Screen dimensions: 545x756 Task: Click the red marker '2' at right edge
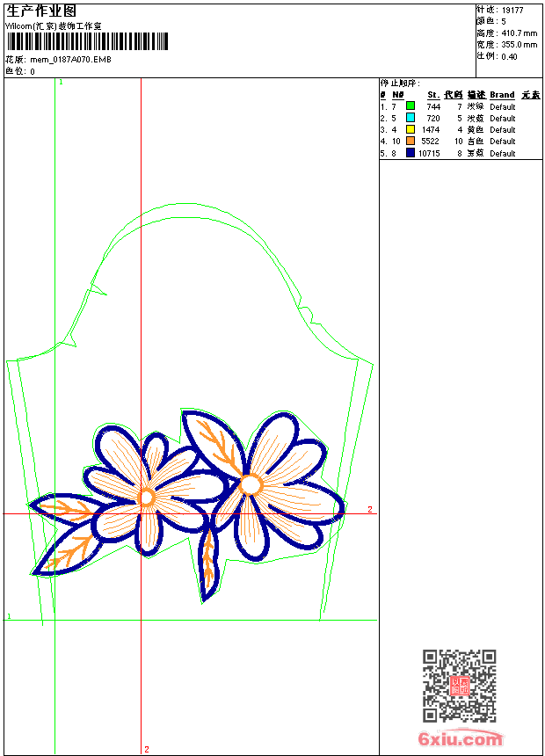pos(370,509)
